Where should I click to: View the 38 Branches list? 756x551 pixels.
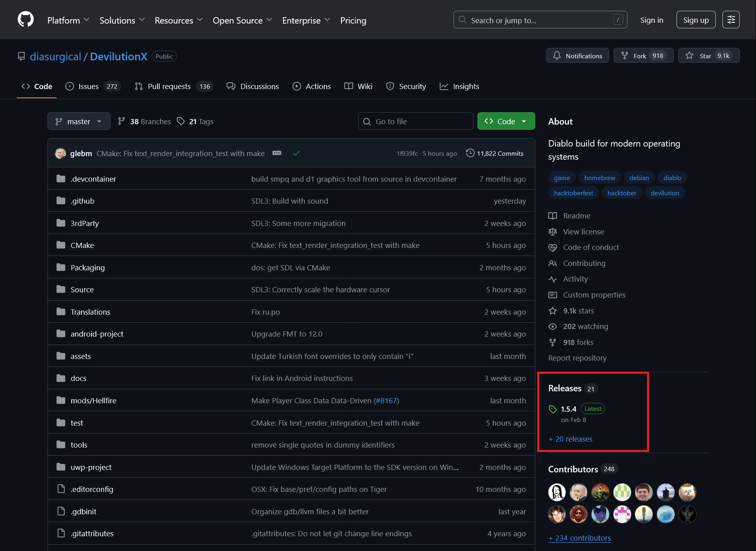(x=144, y=121)
